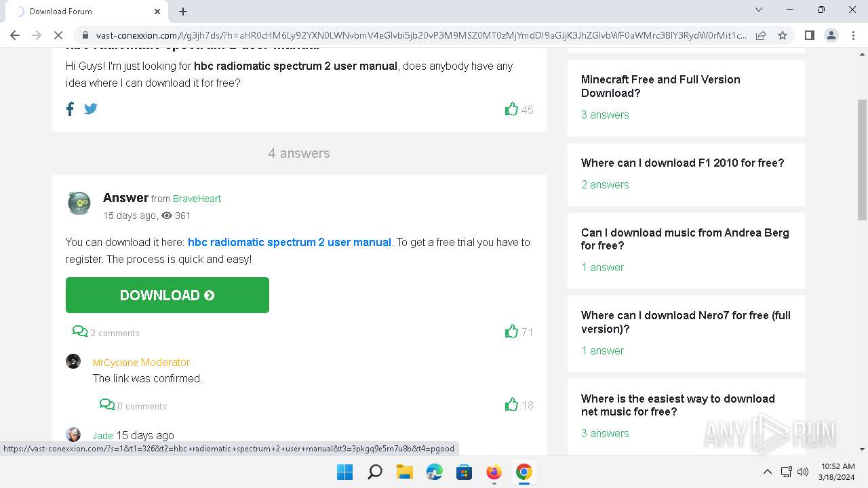Toggle Chrome side panel

tap(810, 35)
